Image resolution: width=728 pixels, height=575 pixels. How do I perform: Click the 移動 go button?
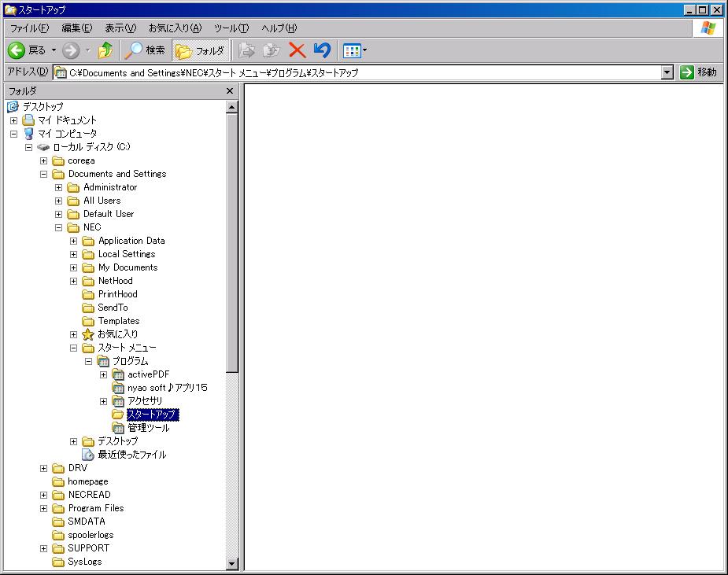coord(698,72)
